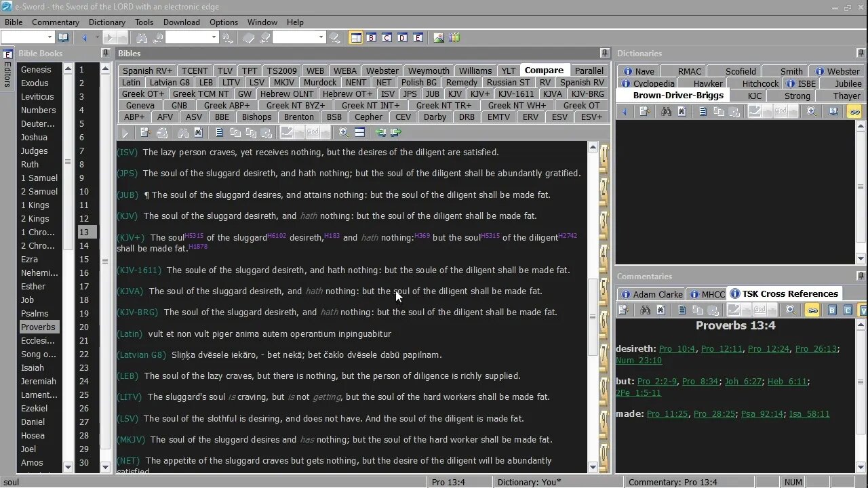Toggle the C panel button in main toolbar
The image size is (868, 488).
pos(387,37)
